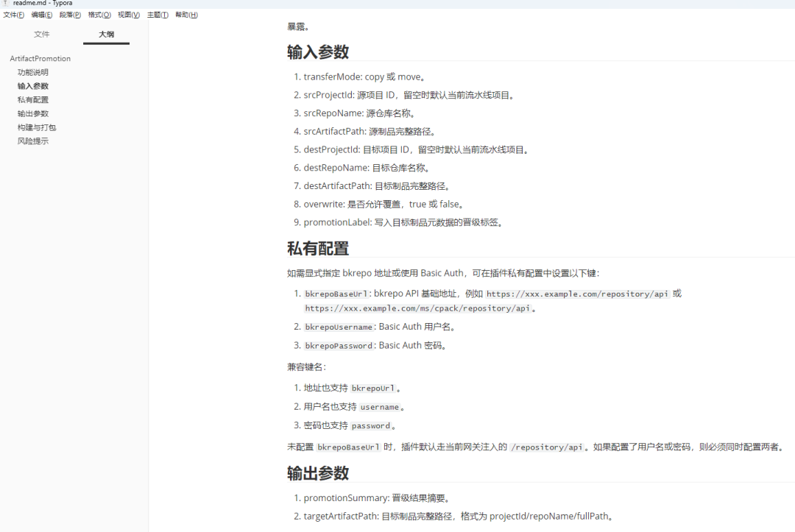
Task: Click the destProjectId list item
Action: pos(417,149)
